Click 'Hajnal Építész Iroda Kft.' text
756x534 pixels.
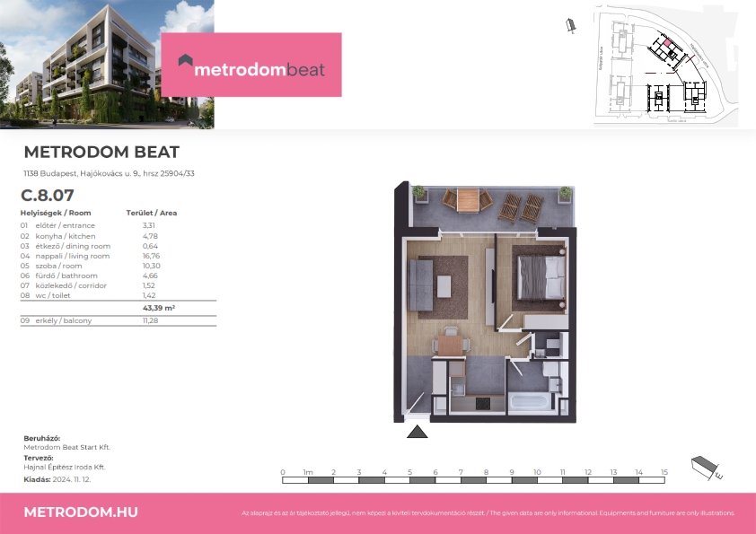click(x=65, y=467)
